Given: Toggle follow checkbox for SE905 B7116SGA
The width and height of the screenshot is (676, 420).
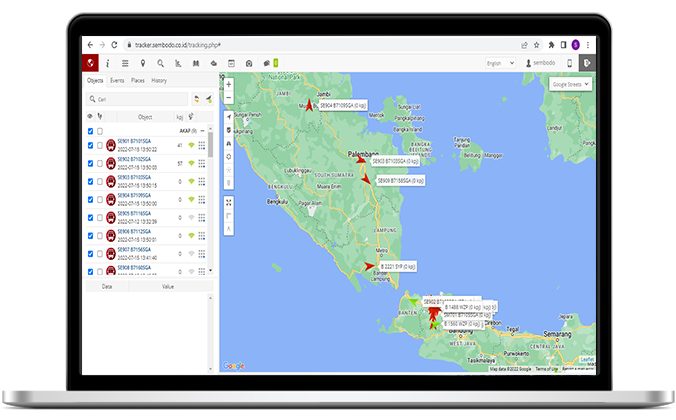Looking at the screenshot, I should 99,216.
